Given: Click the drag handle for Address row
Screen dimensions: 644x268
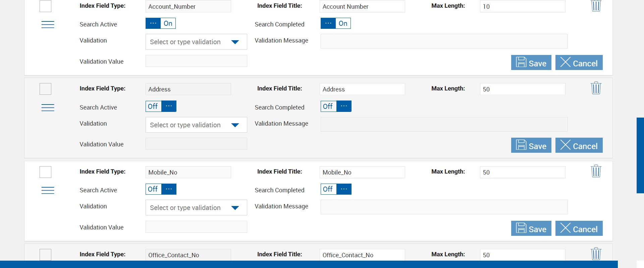Looking at the screenshot, I should coord(48,108).
